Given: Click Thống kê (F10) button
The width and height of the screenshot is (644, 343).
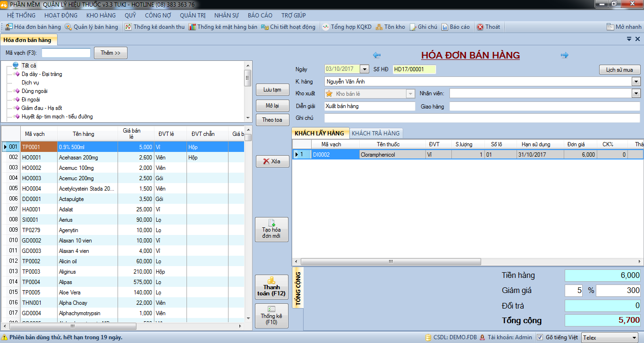Looking at the screenshot, I should [271, 316].
